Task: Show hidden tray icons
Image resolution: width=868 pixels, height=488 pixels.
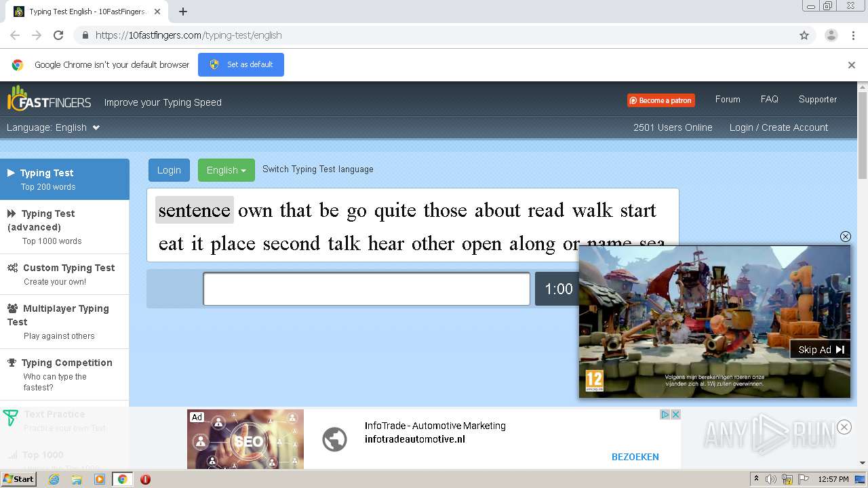Action: pos(756,479)
